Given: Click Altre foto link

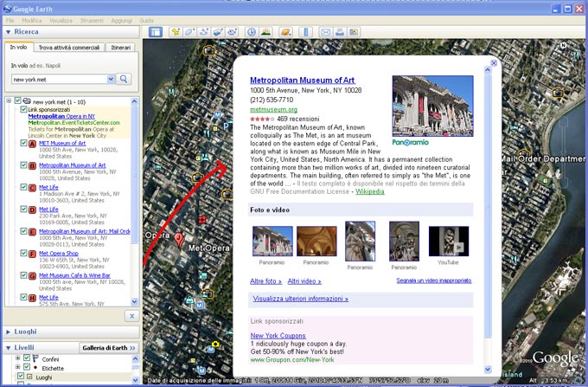Looking at the screenshot, I should point(265,281).
